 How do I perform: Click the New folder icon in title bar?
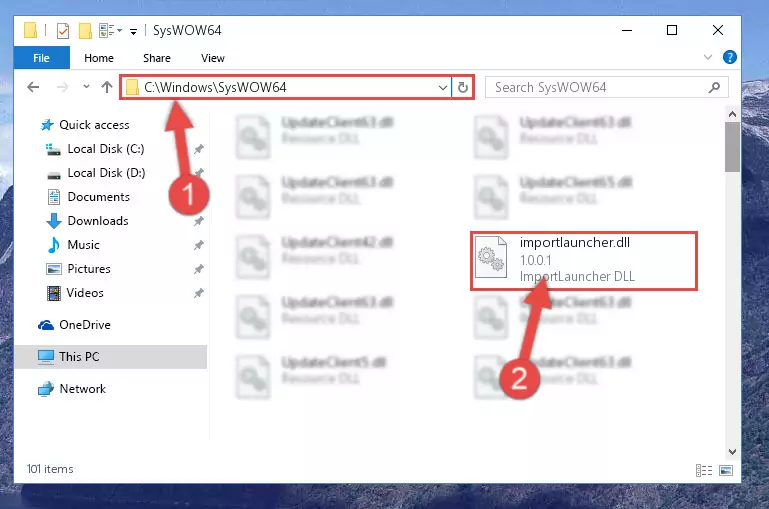pos(85,31)
